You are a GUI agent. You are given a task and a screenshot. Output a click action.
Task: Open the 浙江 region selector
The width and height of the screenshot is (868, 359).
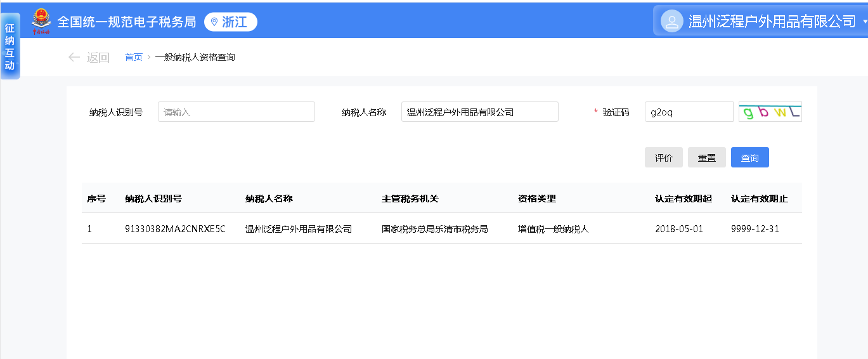point(231,22)
